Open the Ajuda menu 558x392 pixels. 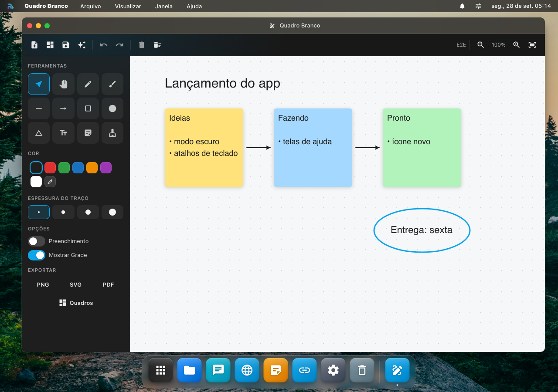point(194,6)
